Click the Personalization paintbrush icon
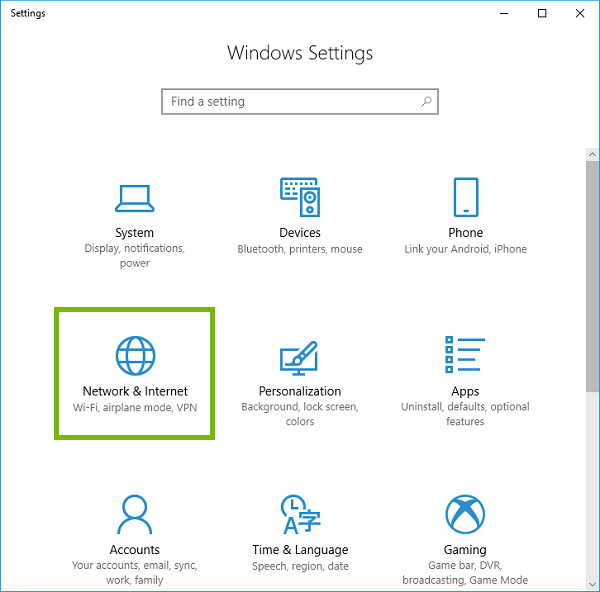Screen dimensions: 600x592 [x=299, y=357]
